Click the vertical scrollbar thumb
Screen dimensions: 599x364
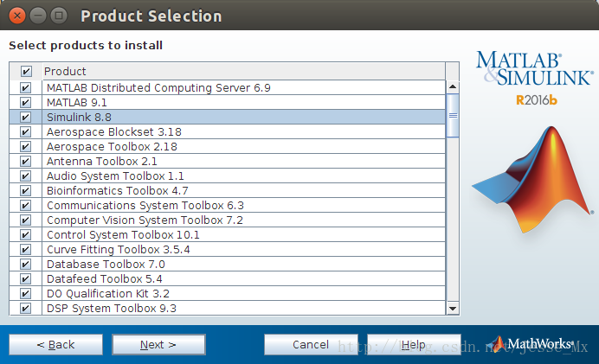(x=452, y=115)
